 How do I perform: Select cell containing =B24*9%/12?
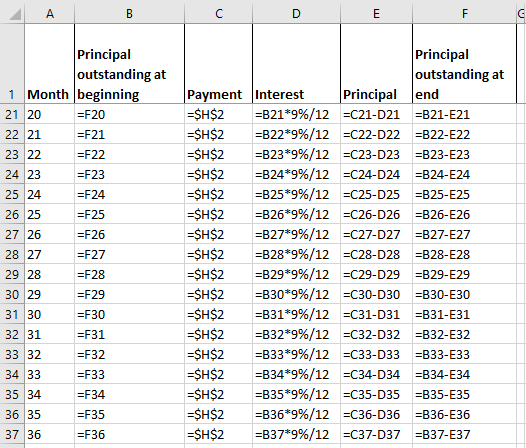point(296,175)
